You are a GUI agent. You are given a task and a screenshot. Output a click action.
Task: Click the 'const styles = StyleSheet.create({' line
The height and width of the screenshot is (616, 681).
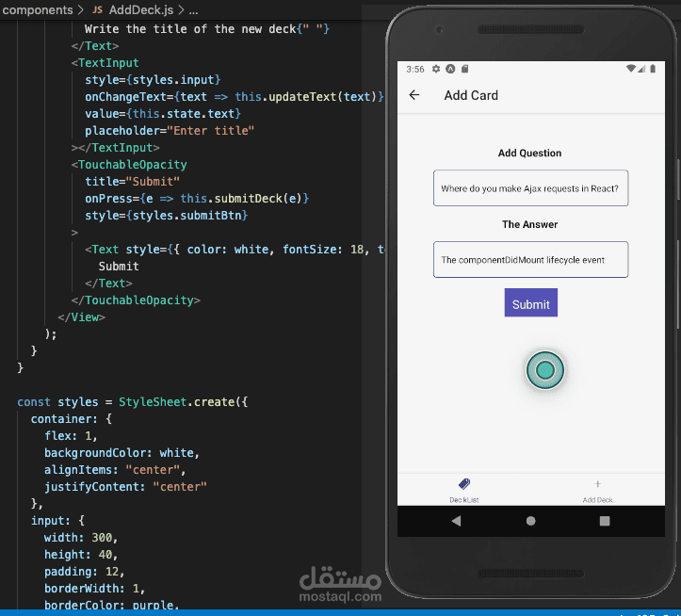133,402
